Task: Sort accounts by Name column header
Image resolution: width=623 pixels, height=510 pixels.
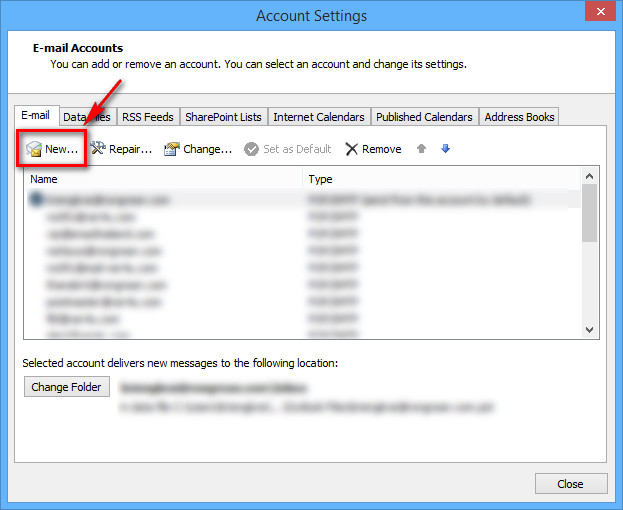Action: (163, 179)
